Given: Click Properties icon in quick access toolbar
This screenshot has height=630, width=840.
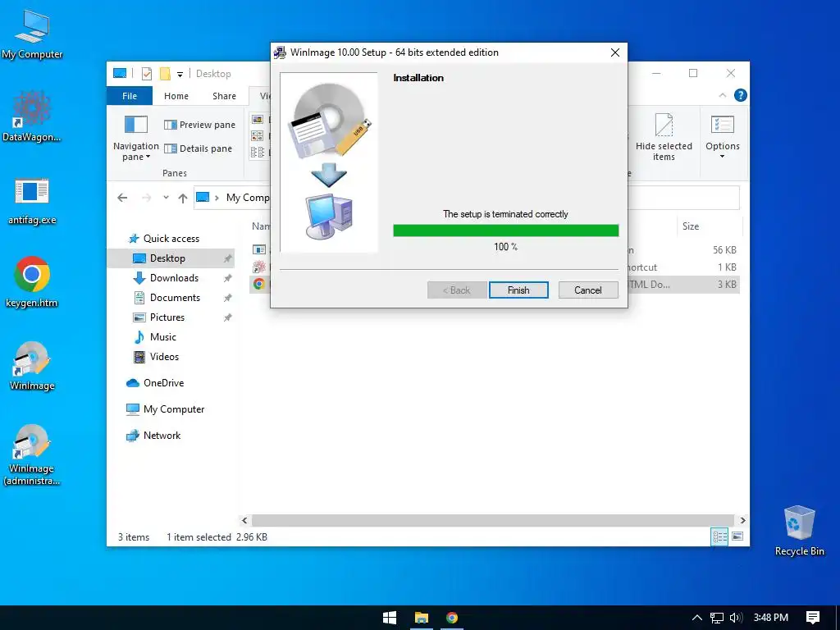Looking at the screenshot, I should coord(146,73).
